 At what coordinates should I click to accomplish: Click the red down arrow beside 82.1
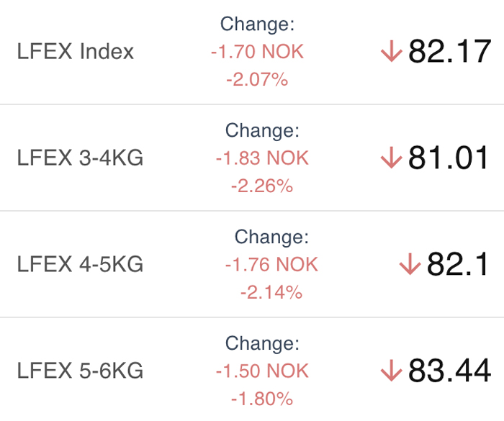410,264
